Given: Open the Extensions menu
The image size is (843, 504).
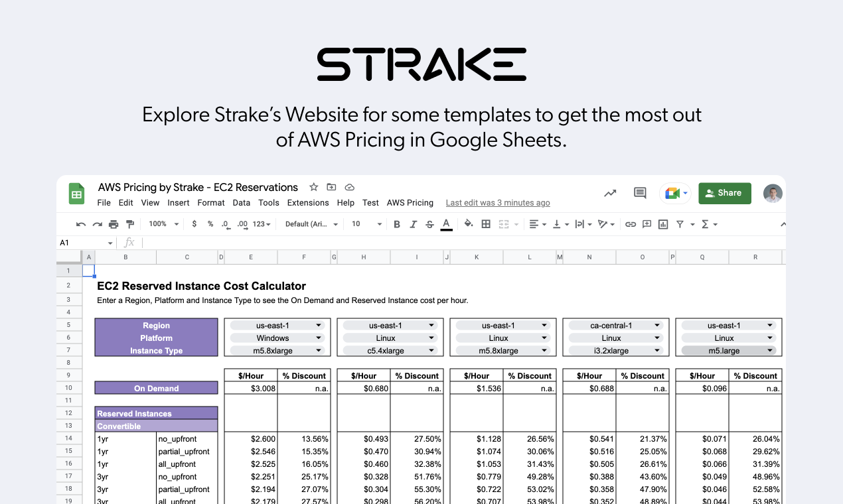Looking at the screenshot, I should [x=308, y=203].
